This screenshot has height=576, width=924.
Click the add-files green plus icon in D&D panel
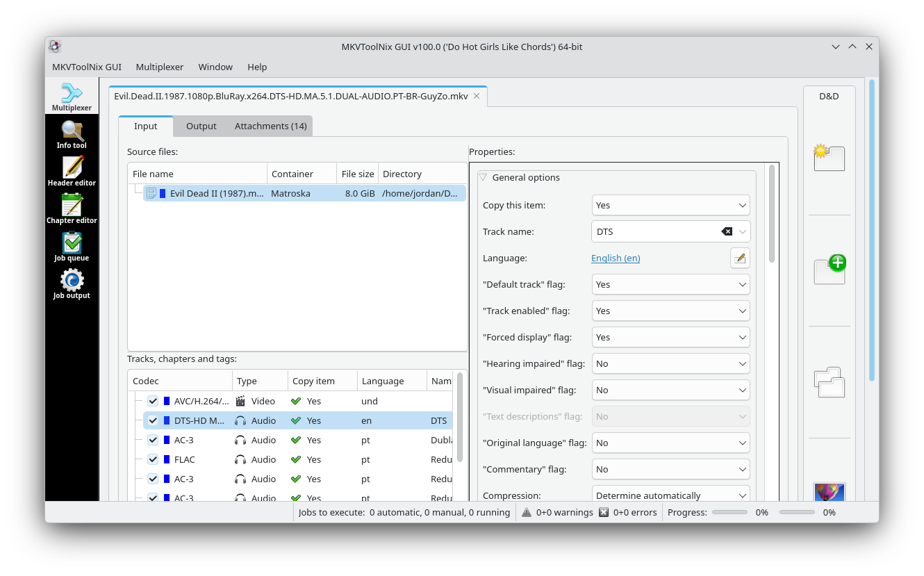click(829, 270)
